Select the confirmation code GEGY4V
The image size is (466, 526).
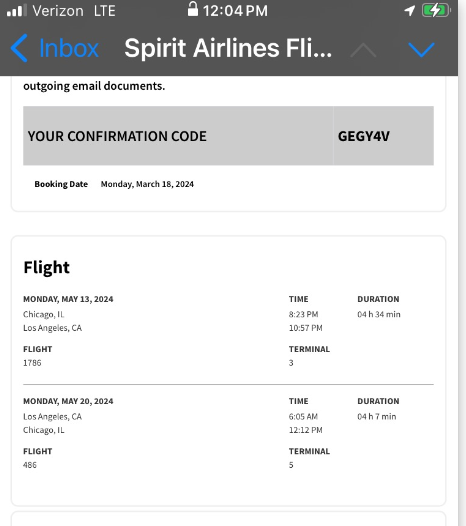point(364,136)
